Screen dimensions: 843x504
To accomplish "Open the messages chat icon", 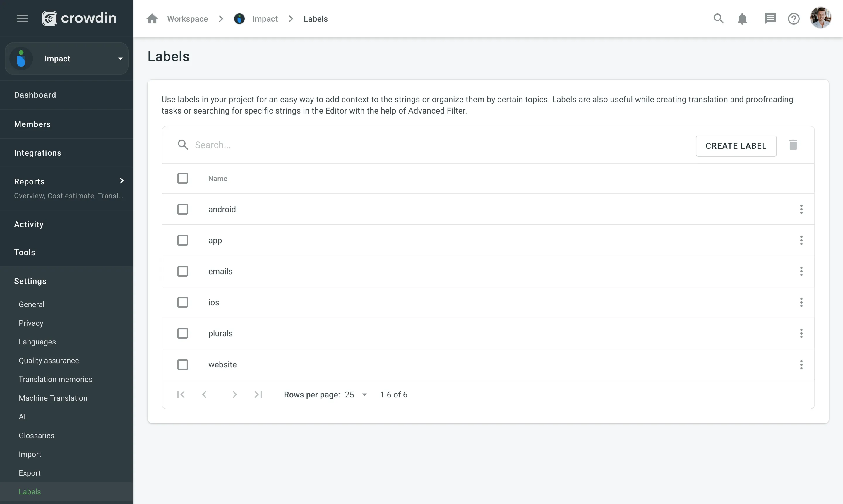I will (x=770, y=19).
